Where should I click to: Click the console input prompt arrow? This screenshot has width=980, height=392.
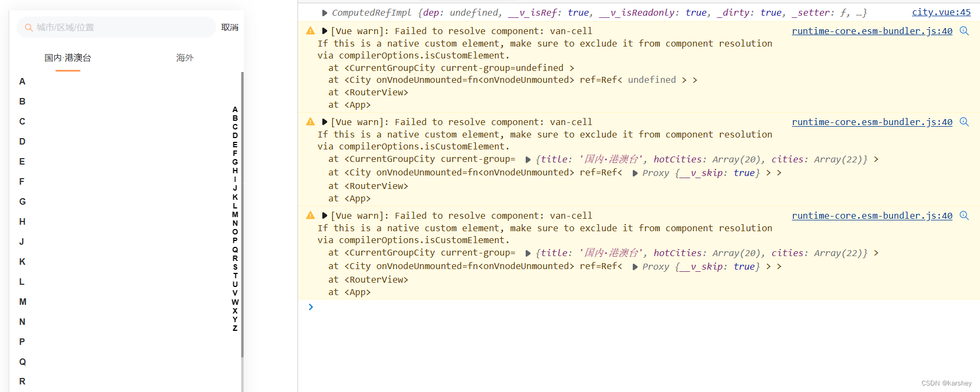point(310,307)
